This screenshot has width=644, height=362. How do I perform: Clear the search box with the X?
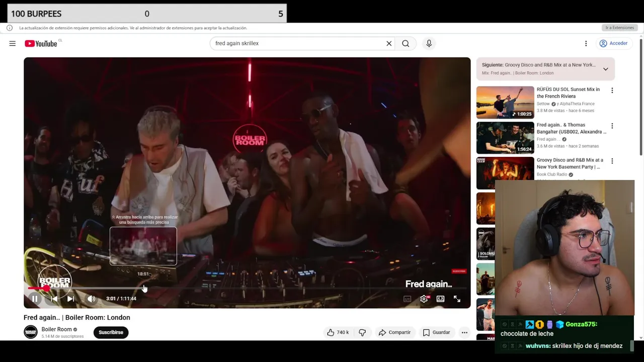click(x=389, y=43)
